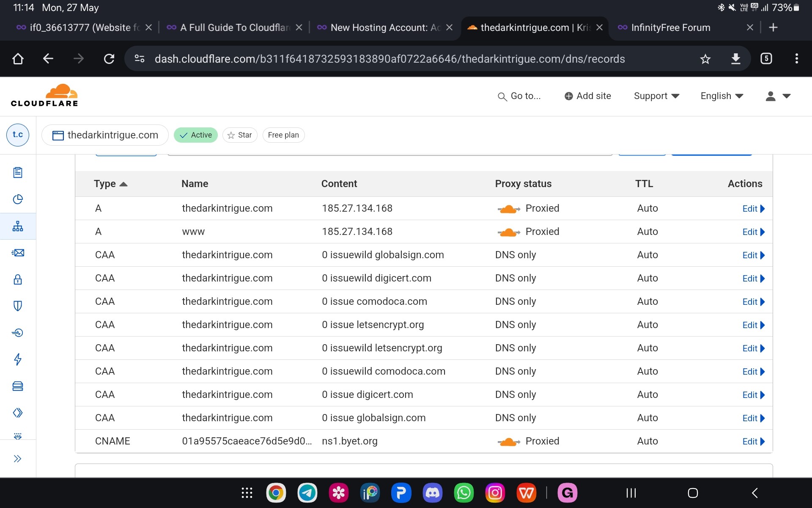The width and height of the screenshot is (812, 508).
Task: Open the Email envelope icon in sidebar
Action: click(18, 253)
